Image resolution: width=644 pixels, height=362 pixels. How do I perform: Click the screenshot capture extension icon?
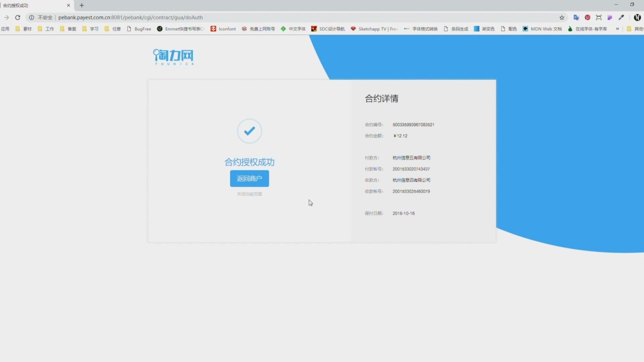pyautogui.click(x=598, y=17)
